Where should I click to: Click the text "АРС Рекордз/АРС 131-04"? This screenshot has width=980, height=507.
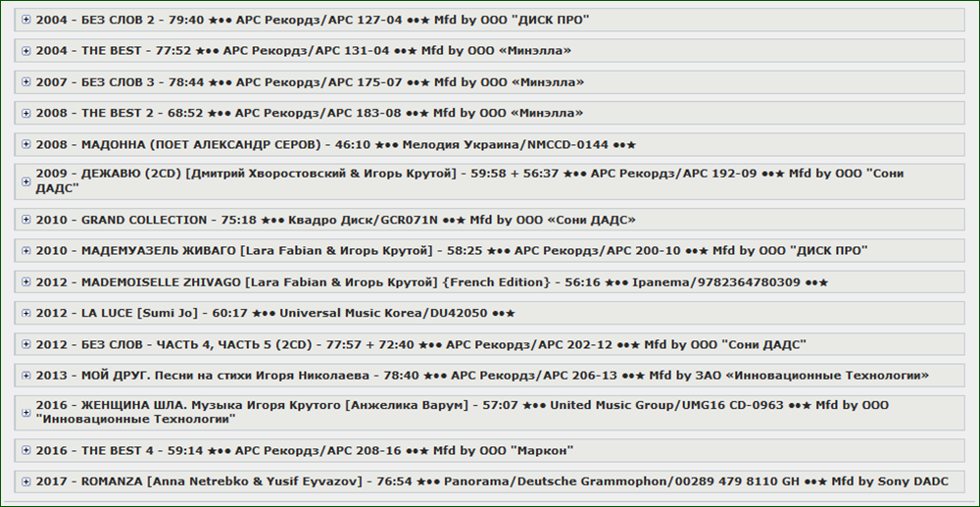306,51
